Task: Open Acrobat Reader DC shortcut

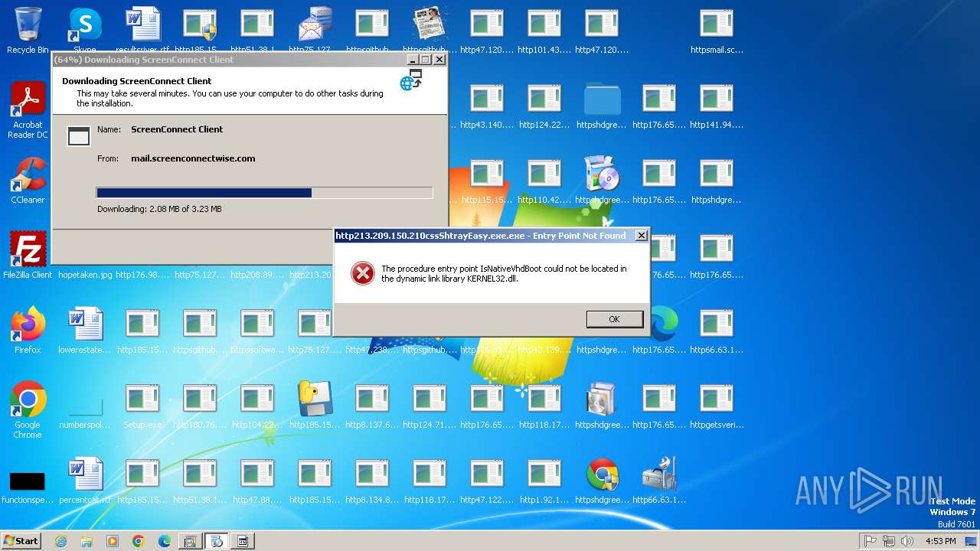Action: (x=28, y=110)
